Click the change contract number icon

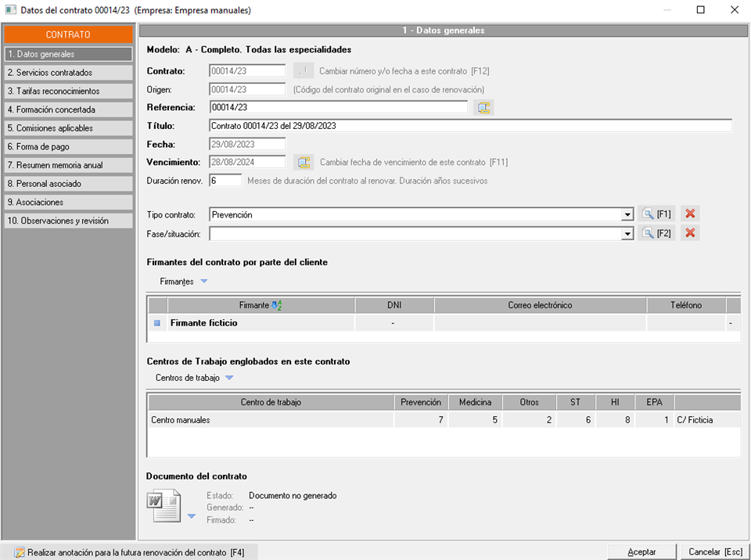(304, 71)
